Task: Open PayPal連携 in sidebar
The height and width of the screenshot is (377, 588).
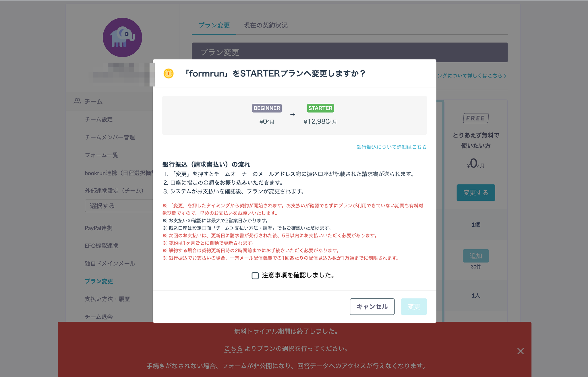Action: click(98, 228)
